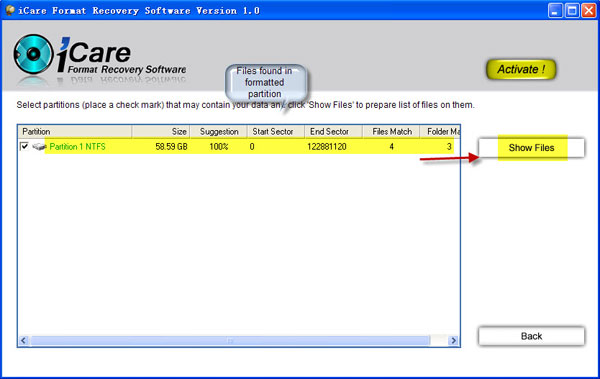The width and height of the screenshot is (600, 379).
Task: Sort by the End Sector column header
Action: click(333, 131)
